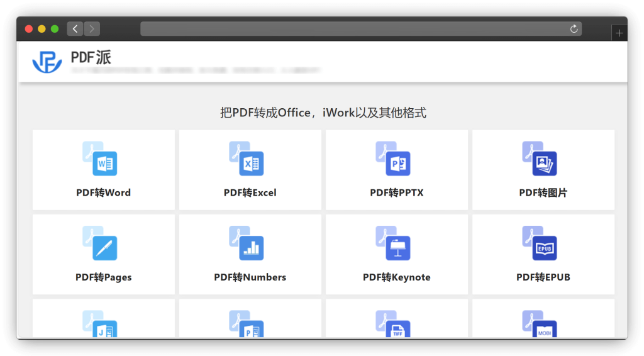The height and width of the screenshot is (356, 644).
Task: Click the PDF派 site title text
Action: pos(91,57)
